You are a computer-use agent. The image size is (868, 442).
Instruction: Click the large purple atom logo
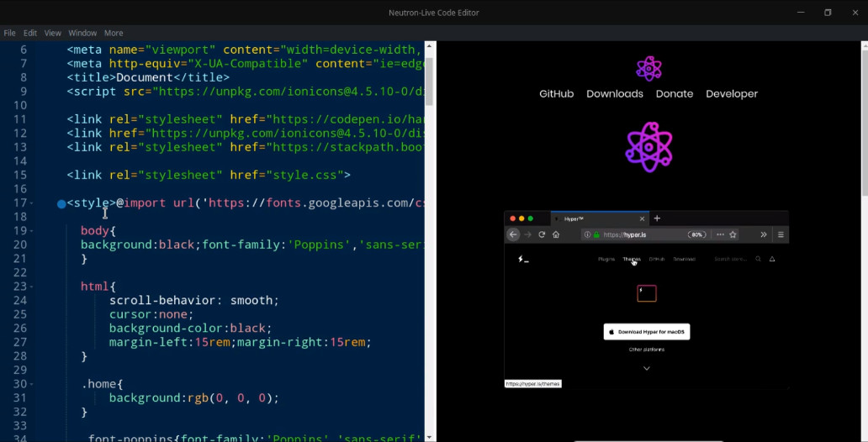tap(648, 147)
